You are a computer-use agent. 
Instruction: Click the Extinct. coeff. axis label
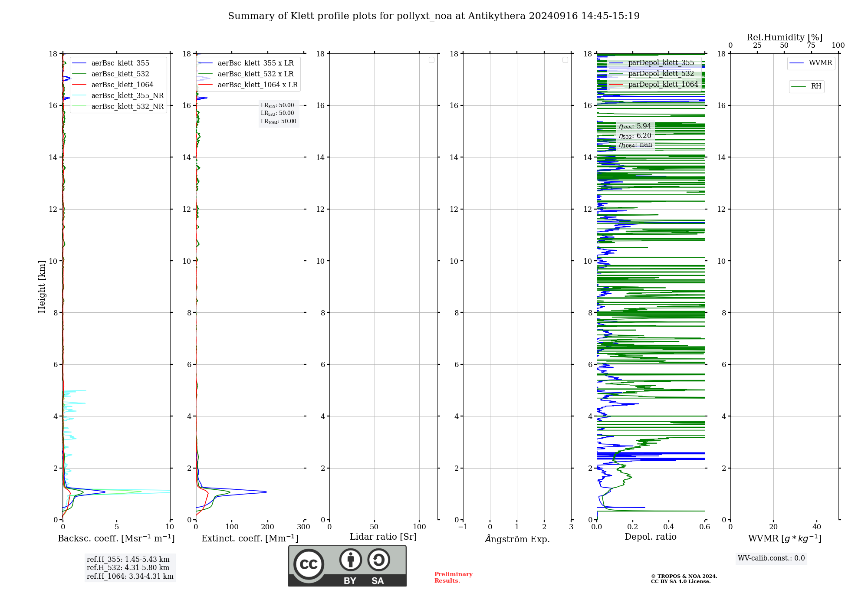(x=250, y=538)
